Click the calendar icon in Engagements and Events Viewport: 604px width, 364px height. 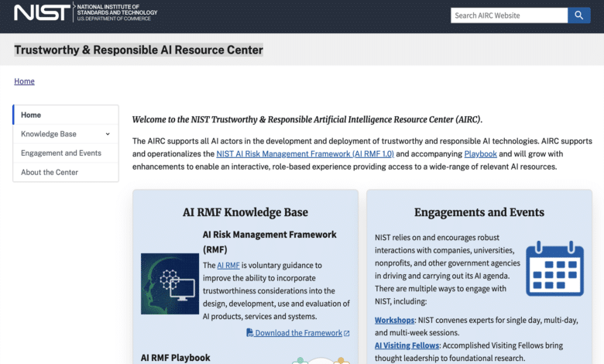[554, 269]
